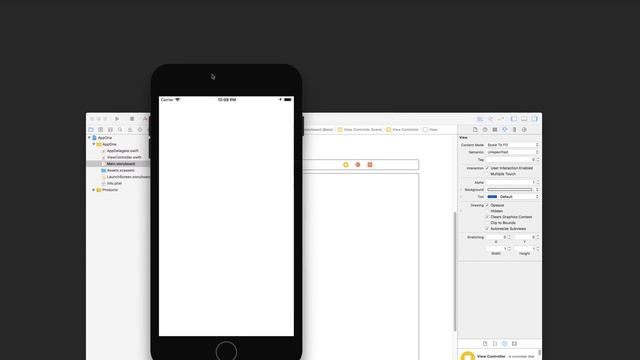The width and height of the screenshot is (640, 360).
Task: Collapse the AppOne project root triangle
Action: 89,138
